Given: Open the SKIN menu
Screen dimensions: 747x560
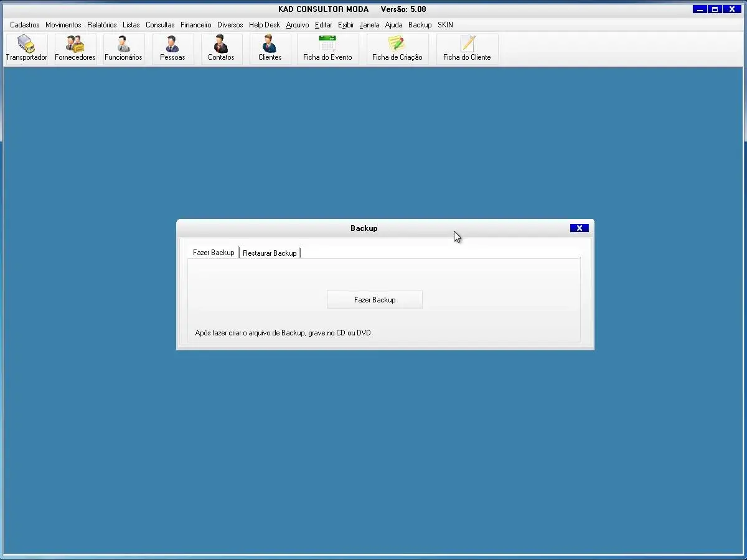Looking at the screenshot, I should (x=445, y=25).
